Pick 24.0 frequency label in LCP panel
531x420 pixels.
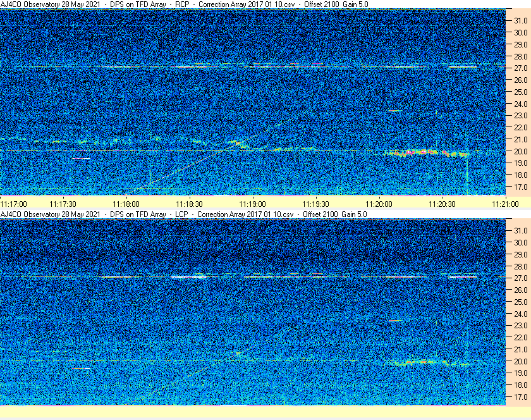tap(521, 314)
